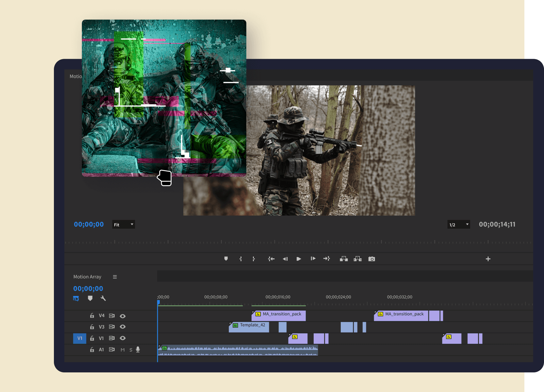Open the Fit zoom level dropdown
This screenshot has width=544, height=392.
pyautogui.click(x=123, y=224)
